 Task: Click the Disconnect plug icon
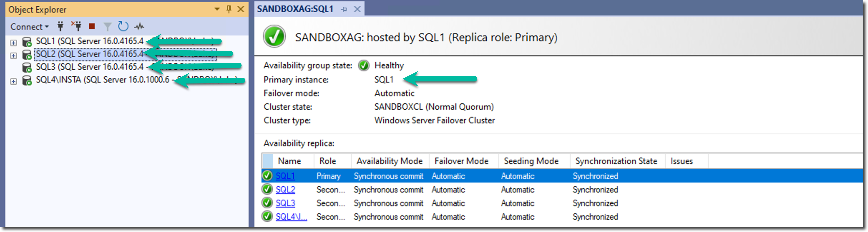pyautogui.click(x=76, y=26)
